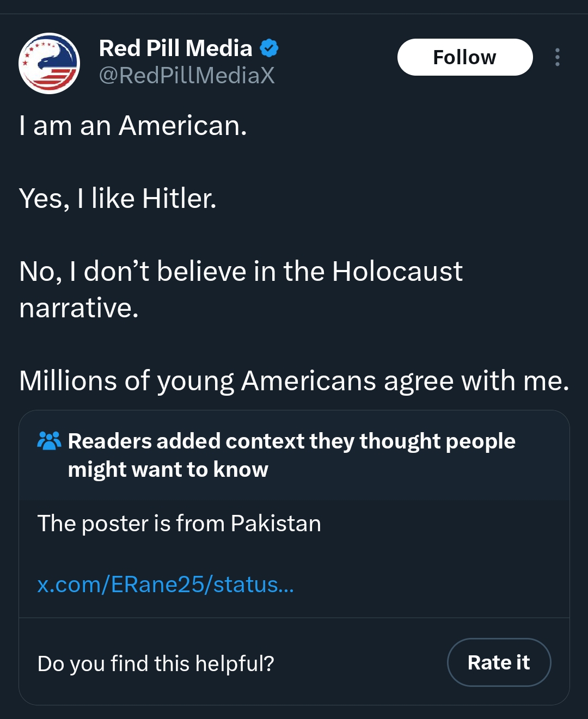Tap the Red Pill Media display name
588x719 pixels.
[175, 48]
